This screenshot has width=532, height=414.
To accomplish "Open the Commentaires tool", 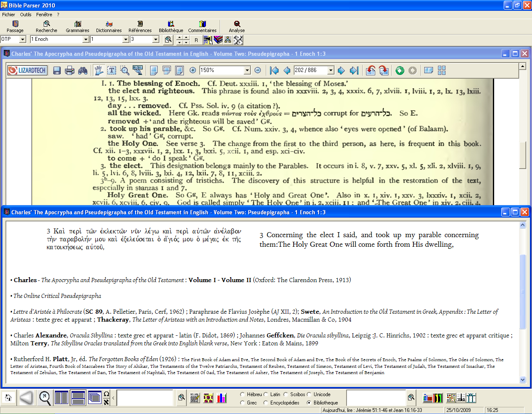I will (x=202, y=27).
